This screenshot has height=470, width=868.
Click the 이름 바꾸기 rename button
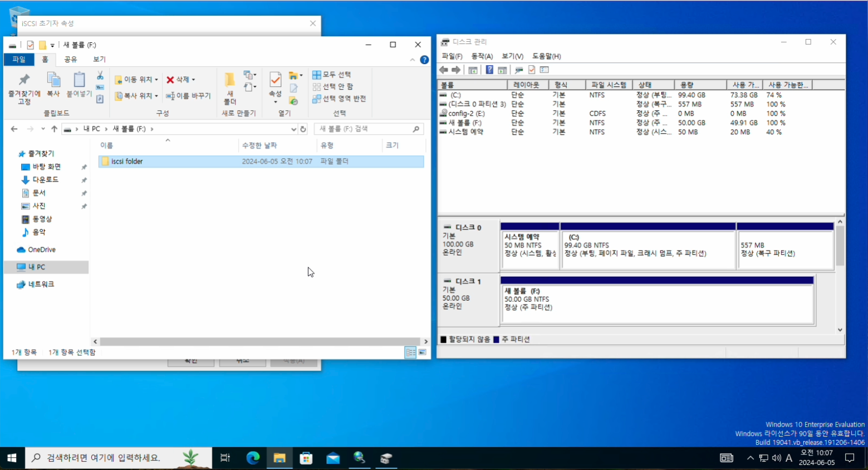[x=188, y=96]
